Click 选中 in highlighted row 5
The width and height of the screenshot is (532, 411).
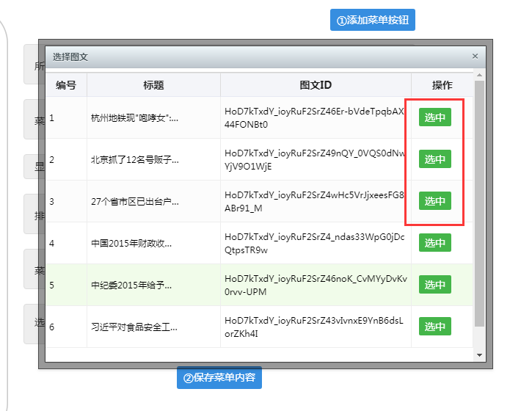tap(434, 285)
